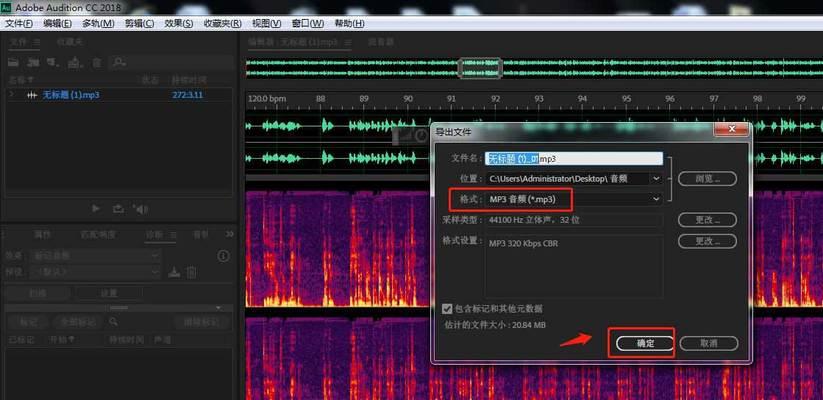
Task: Open the 编辑(E) menu
Action: [x=58, y=24]
